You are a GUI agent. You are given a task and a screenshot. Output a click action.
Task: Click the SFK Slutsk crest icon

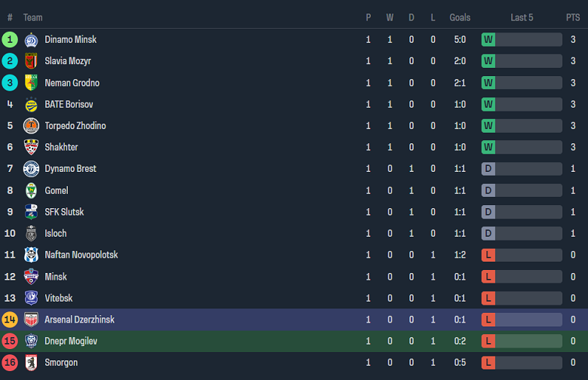click(31, 212)
